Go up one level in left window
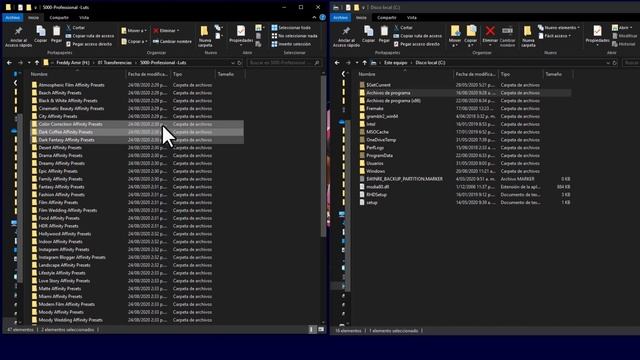Viewport: 640px width, 360px height. tap(37, 63)
